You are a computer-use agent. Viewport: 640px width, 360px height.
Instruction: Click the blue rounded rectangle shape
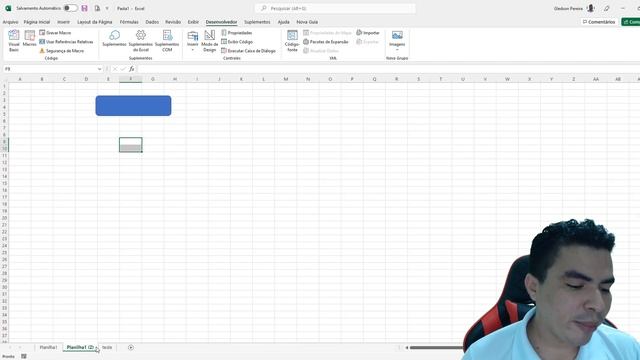click(133, 106)
